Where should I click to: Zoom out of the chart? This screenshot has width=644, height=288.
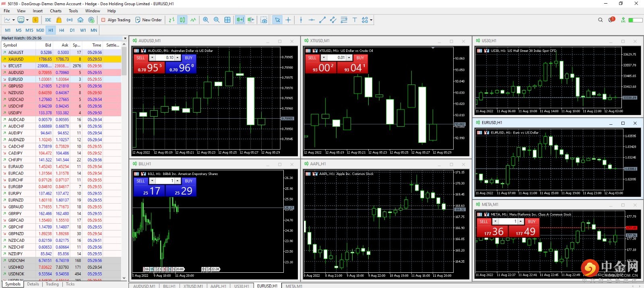217,20
